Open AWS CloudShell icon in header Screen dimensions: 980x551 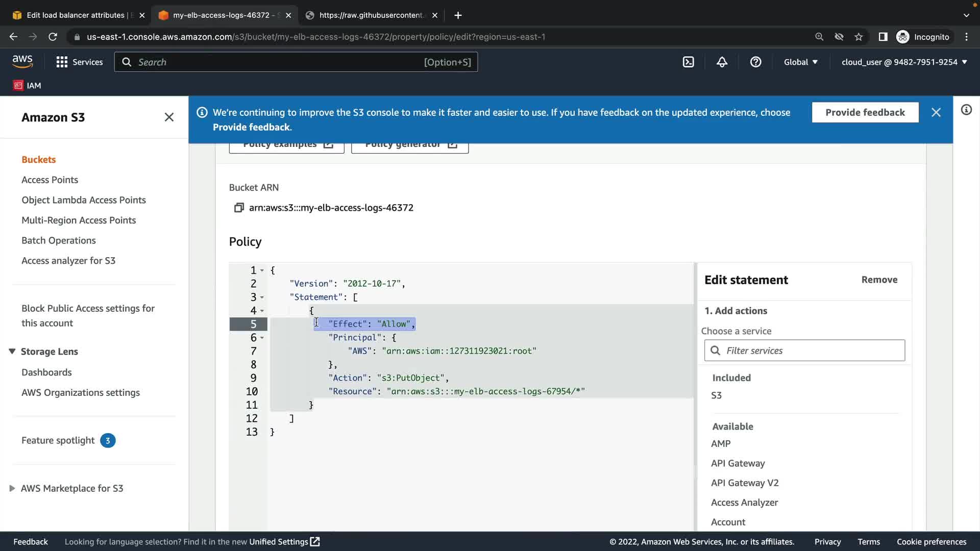click(x=688, y=62)
